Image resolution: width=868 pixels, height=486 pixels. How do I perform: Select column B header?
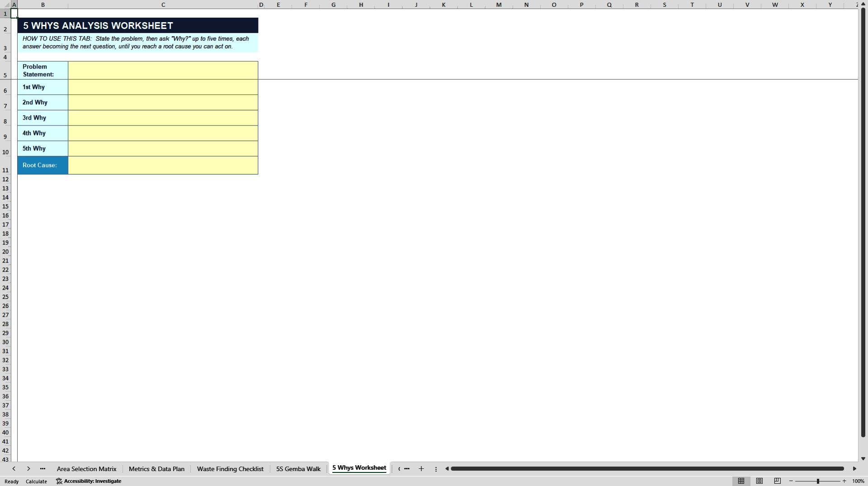[x=43, y=5]
